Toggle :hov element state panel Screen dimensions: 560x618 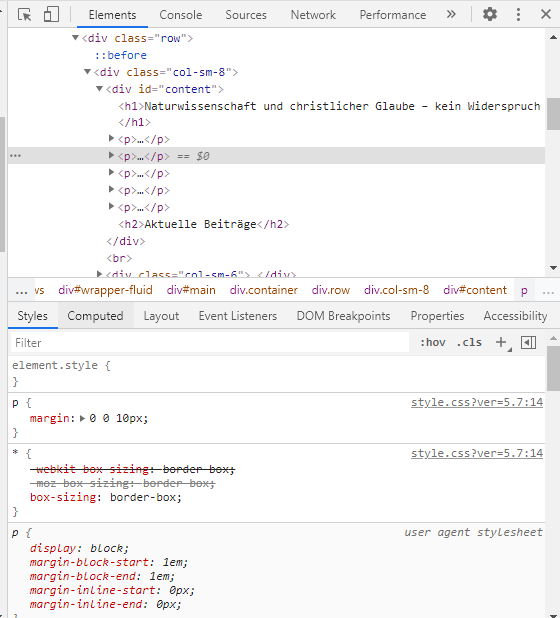tap(433, 343)
